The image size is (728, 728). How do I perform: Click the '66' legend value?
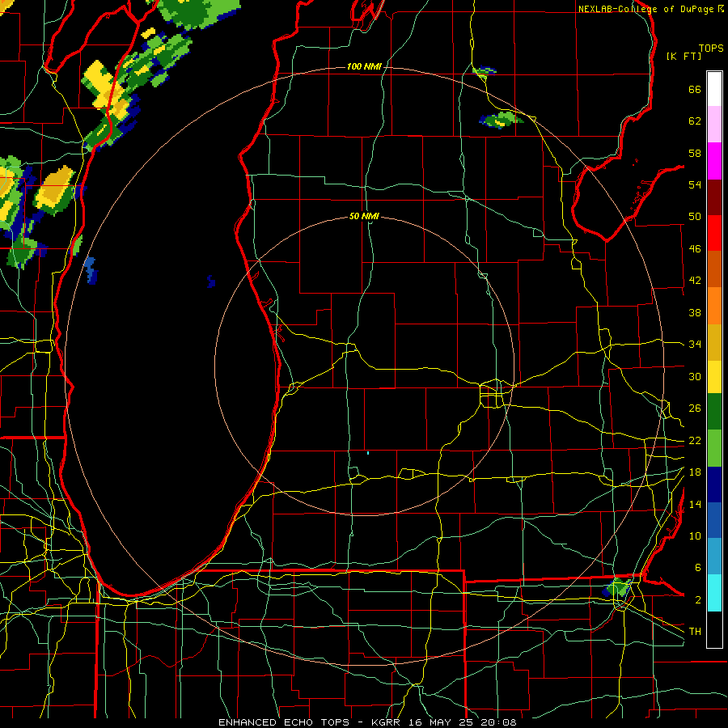click(x=695, y=89)
